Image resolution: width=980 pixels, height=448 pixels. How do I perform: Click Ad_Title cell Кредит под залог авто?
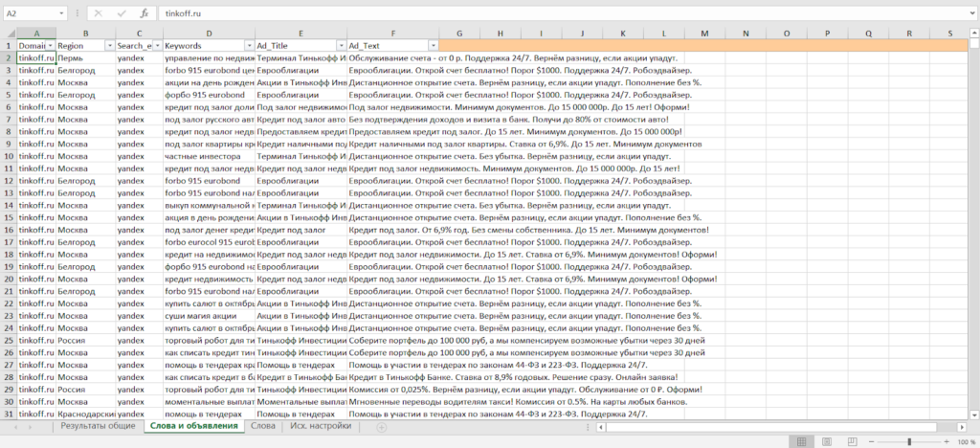(x=301, y=120)
